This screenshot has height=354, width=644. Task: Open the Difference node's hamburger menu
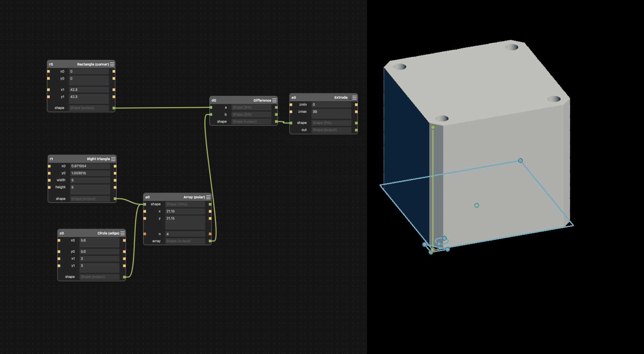274,100
